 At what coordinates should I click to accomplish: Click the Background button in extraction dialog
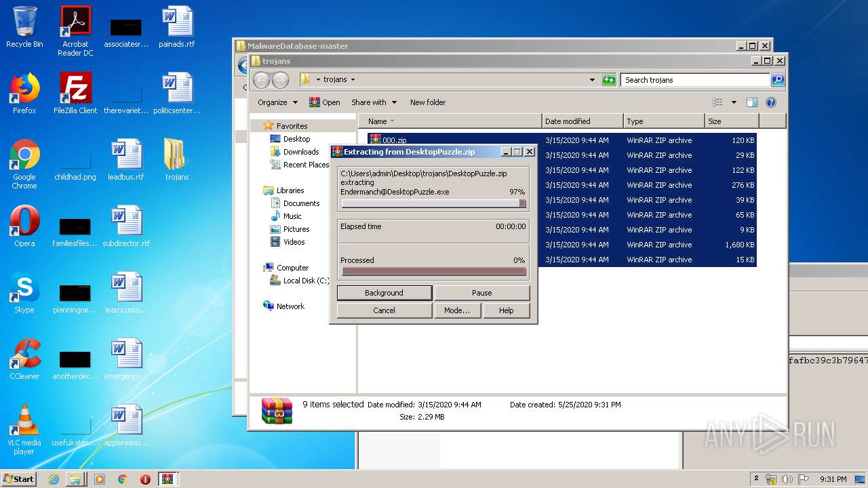[384, 293]
